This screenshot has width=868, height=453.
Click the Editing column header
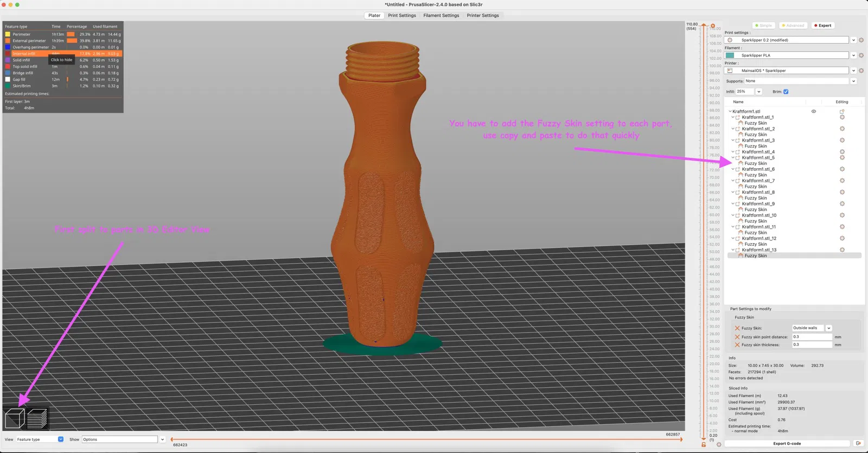point(842,102)
